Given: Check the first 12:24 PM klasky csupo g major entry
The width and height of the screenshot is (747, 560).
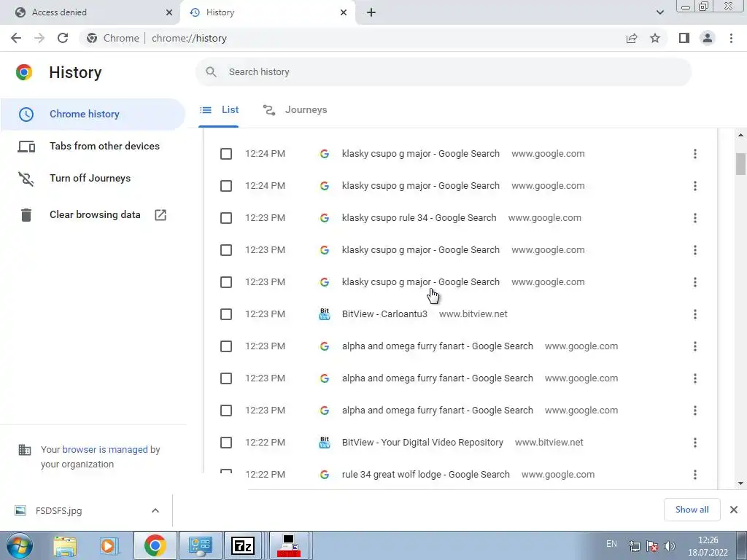Looking at the screenshot, I should coord(226,154).
